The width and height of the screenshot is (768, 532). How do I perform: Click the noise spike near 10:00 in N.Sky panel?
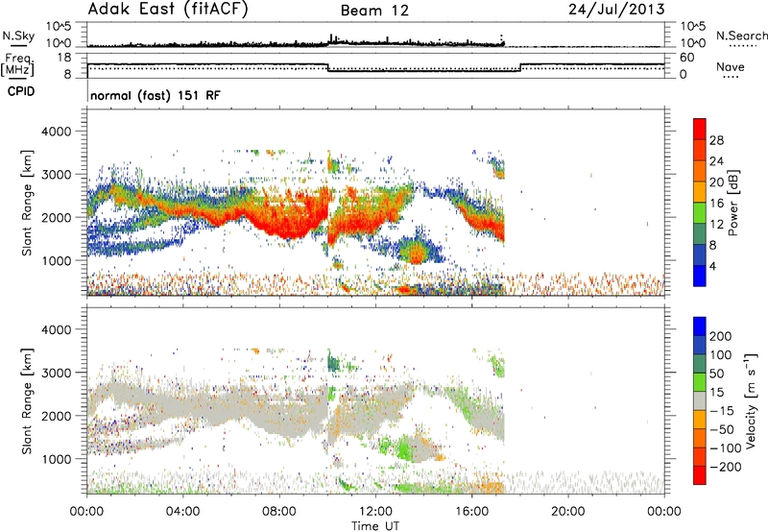coord(331,38)
